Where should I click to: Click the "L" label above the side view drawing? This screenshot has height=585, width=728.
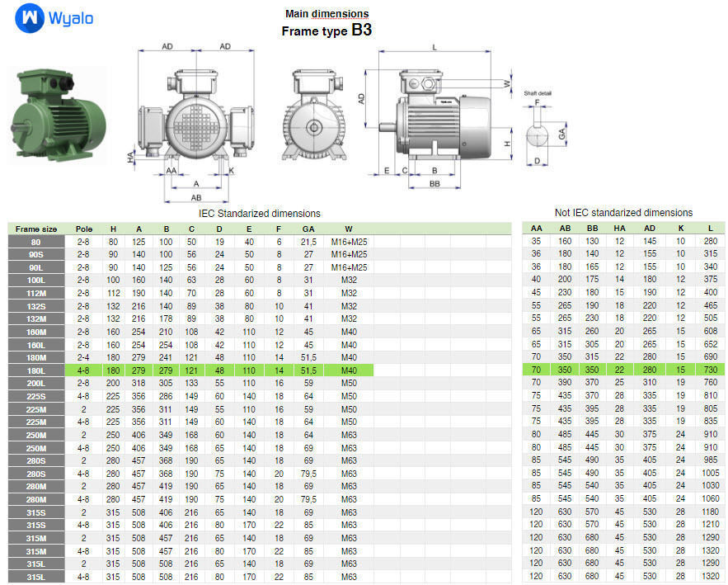point(434,47)
